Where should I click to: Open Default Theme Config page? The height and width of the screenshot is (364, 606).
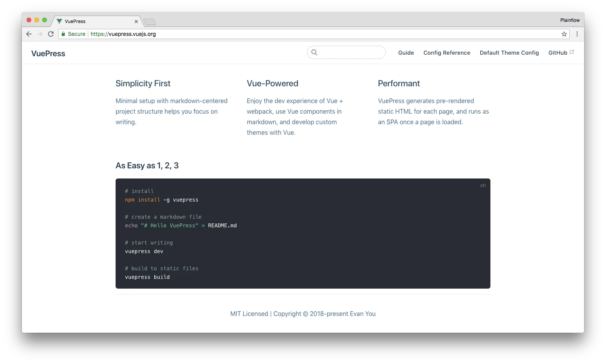509,53
